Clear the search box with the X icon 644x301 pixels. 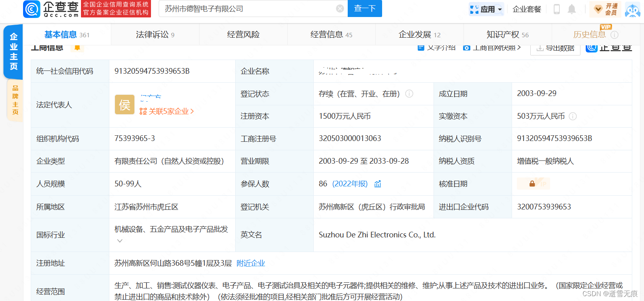tap(340, 9)
